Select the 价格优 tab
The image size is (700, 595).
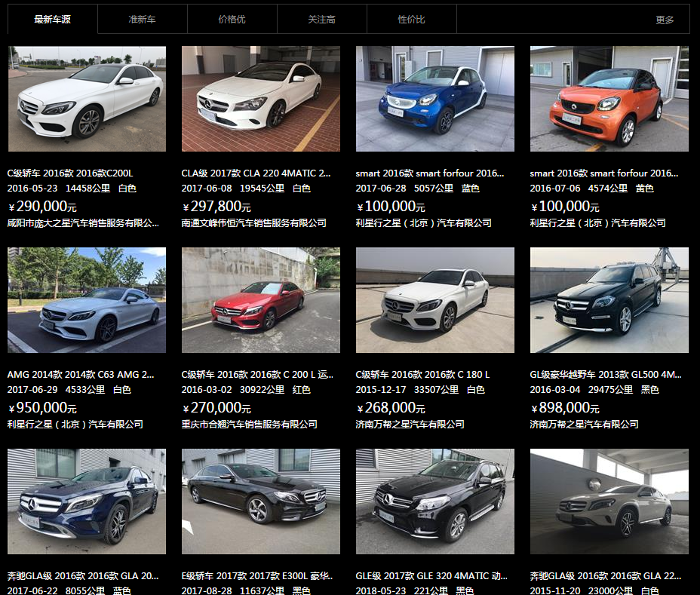[232, 19]
